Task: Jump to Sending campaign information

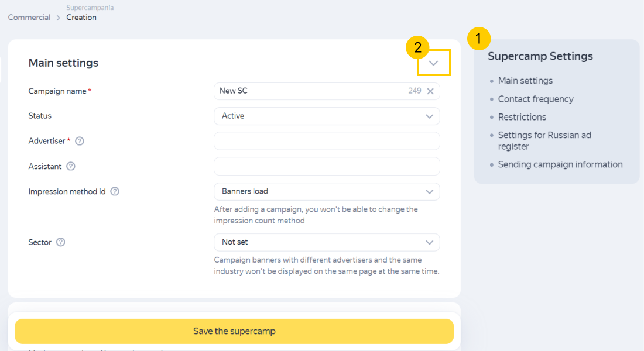Action: click(x=560, y=164)
